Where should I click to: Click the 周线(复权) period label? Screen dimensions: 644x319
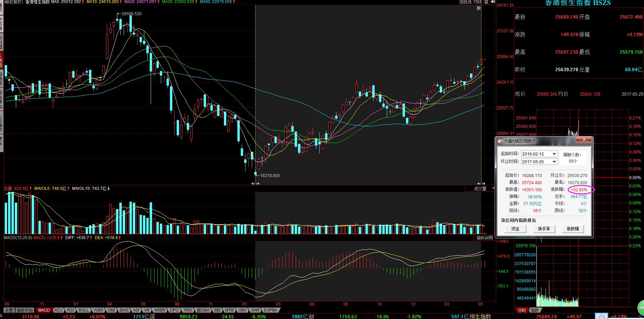pos(13,2)
